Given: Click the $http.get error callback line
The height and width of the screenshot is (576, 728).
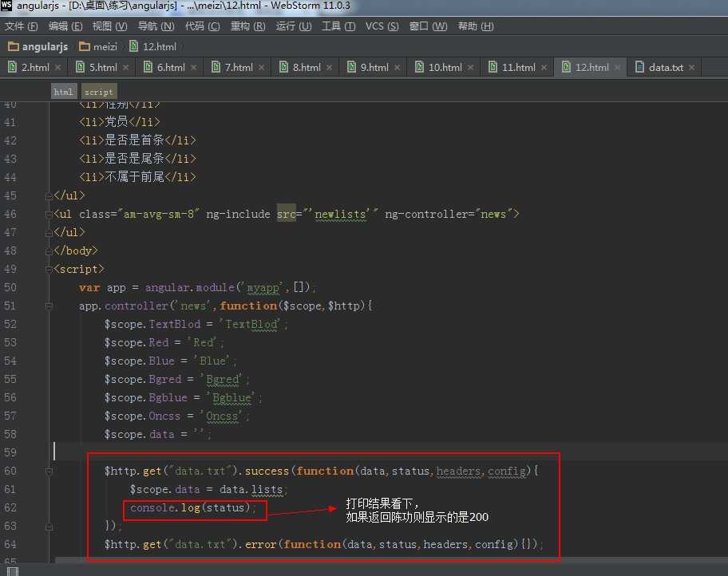Looking at the screenshot, I should point(323,544).
